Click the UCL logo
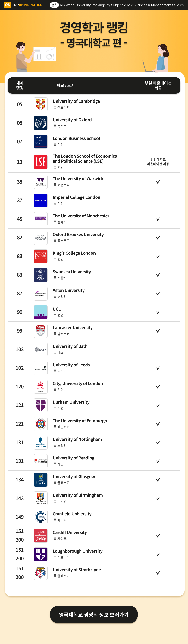The width and height of the screenshot is (188, 644). click(40, 312)
